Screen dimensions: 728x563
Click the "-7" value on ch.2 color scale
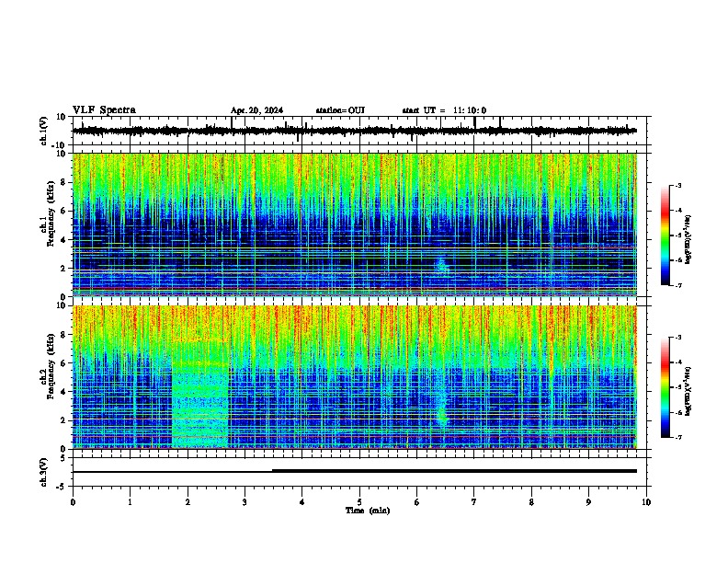[678, 437]
